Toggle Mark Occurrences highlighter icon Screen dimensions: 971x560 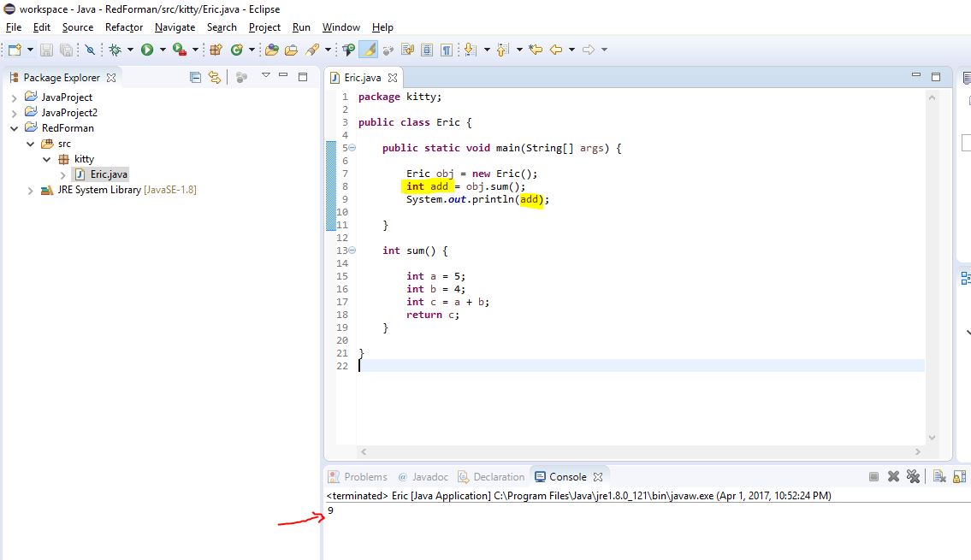pos(370,50)
